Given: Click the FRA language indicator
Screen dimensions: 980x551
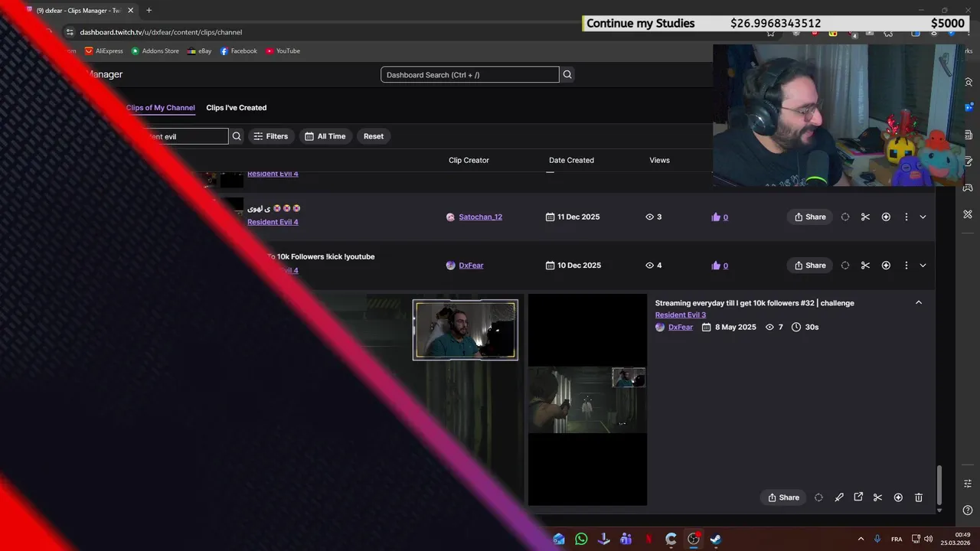Looking at the screenshot, I should point(897,539).
